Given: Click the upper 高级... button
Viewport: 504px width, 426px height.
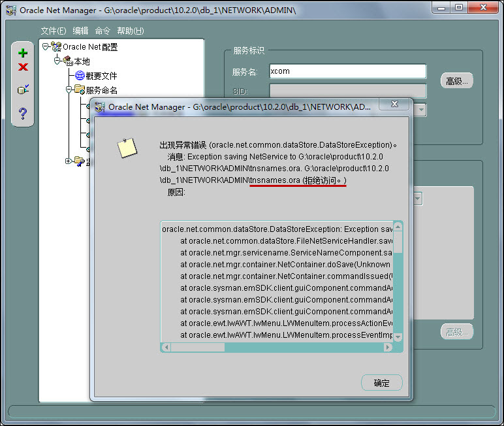Looking at the screenshot, I should 456,81.
